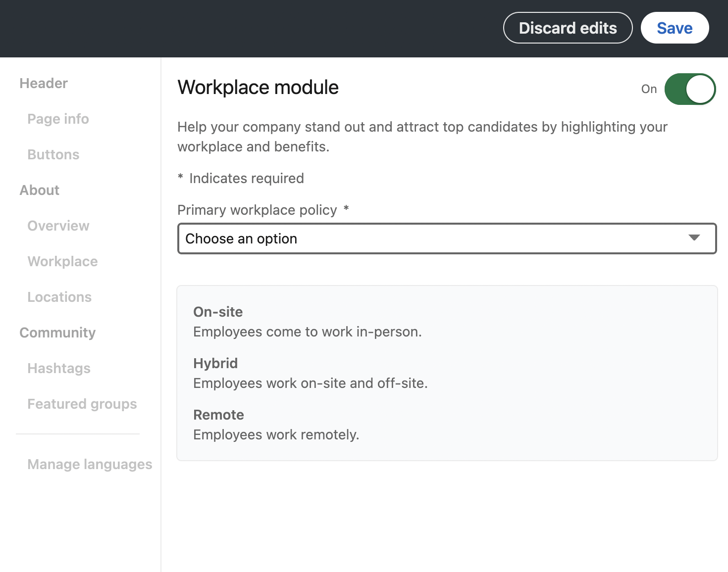Open Manage languages

coord(90,464)
